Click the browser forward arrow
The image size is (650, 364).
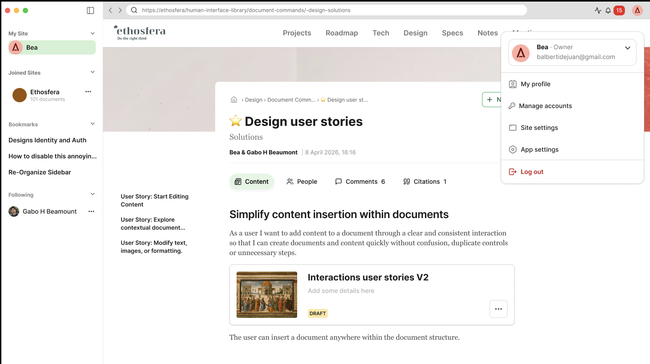pos(120,10)
